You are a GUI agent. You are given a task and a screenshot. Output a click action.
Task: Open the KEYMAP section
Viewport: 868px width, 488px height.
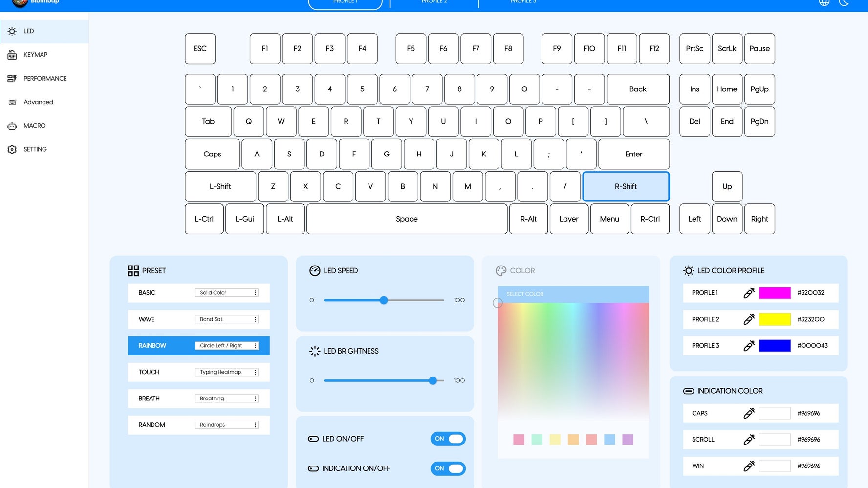coord(44,55)
